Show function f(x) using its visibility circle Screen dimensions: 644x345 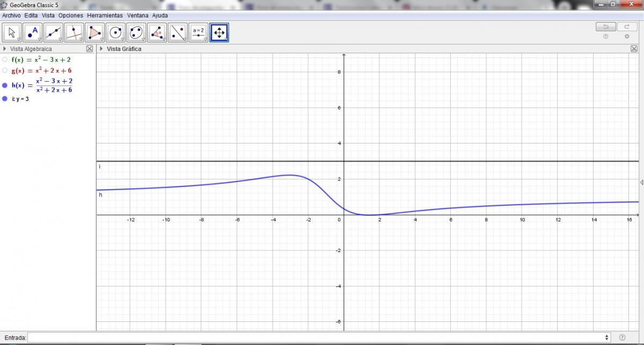pyautogui.click(x=5, y=60)
